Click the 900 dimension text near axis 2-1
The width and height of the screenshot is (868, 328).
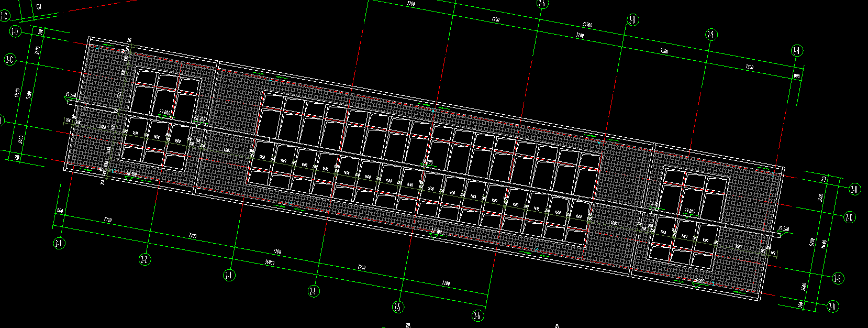tap(60, 211)
